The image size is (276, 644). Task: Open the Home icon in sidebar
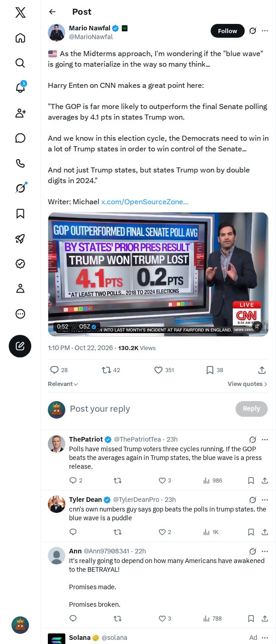(x=20, y=38)
